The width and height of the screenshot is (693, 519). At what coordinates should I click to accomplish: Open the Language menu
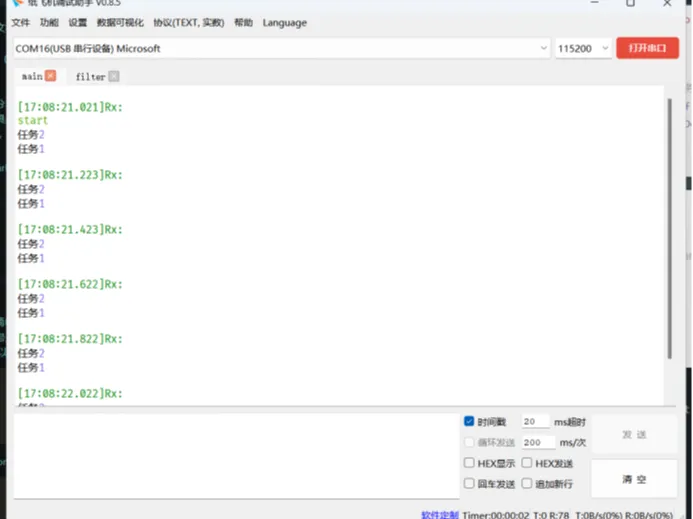pyautogui.click(x=285, y=23)
